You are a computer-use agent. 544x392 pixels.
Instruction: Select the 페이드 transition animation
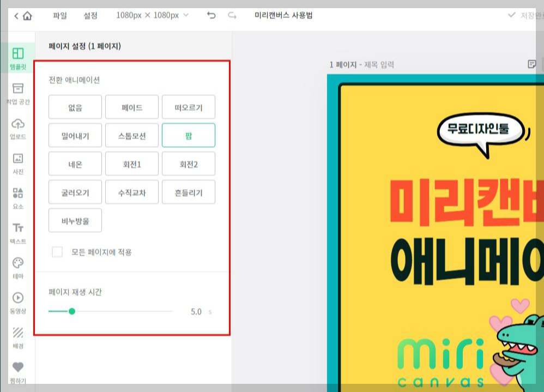pyautogui.click(x=131, y=107)
